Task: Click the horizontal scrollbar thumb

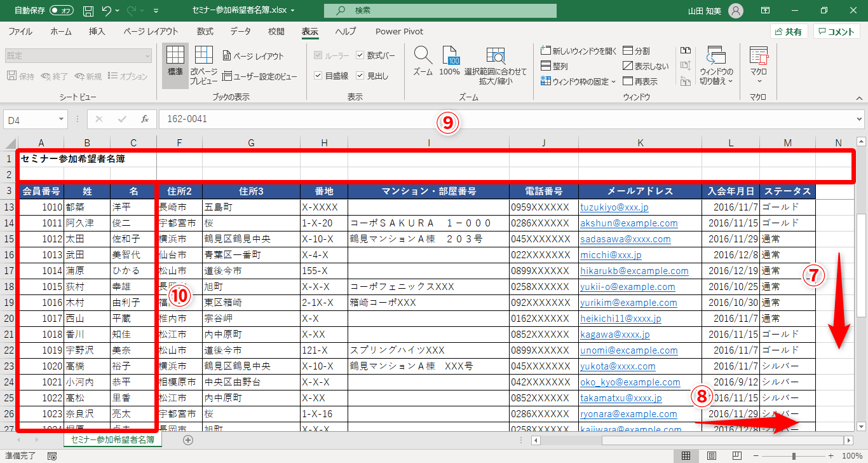Action: [721, 439]
